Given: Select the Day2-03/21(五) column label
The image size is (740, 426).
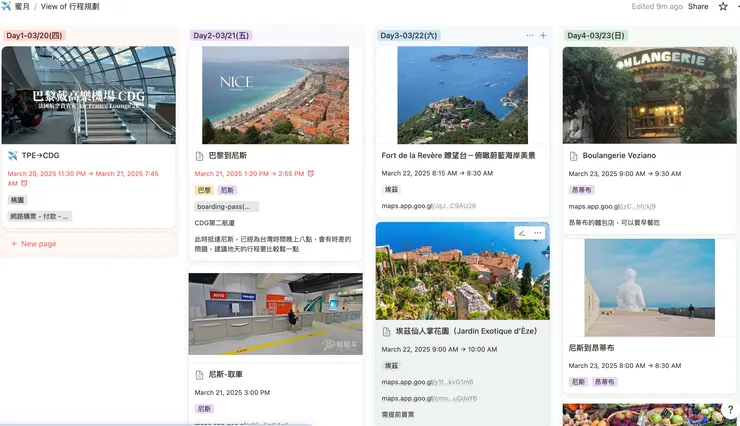Looking at the screenshot, I should coord(221,35).
